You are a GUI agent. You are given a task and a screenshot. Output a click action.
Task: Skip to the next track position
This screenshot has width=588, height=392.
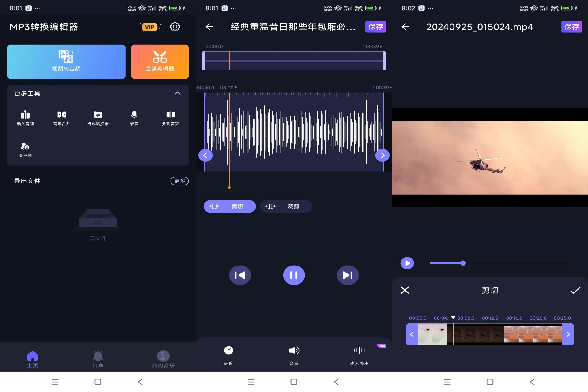point(348,275)
